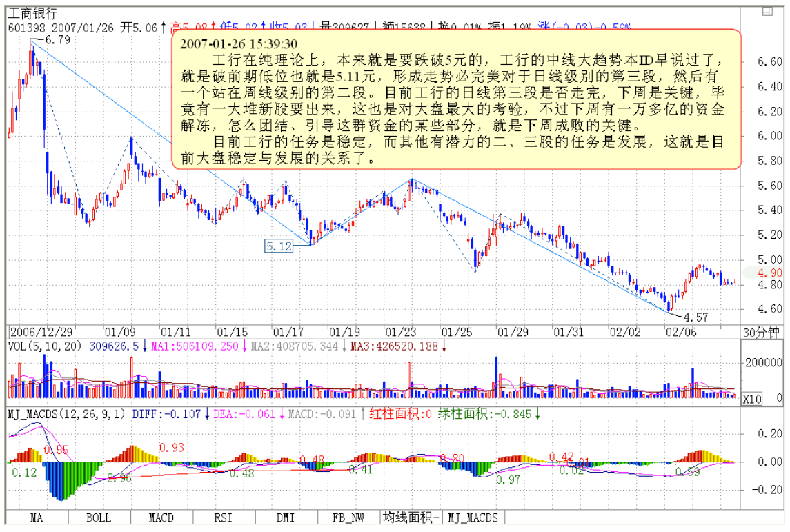
Task: Switch to the MA indicator tab
Action: point(37,518)
